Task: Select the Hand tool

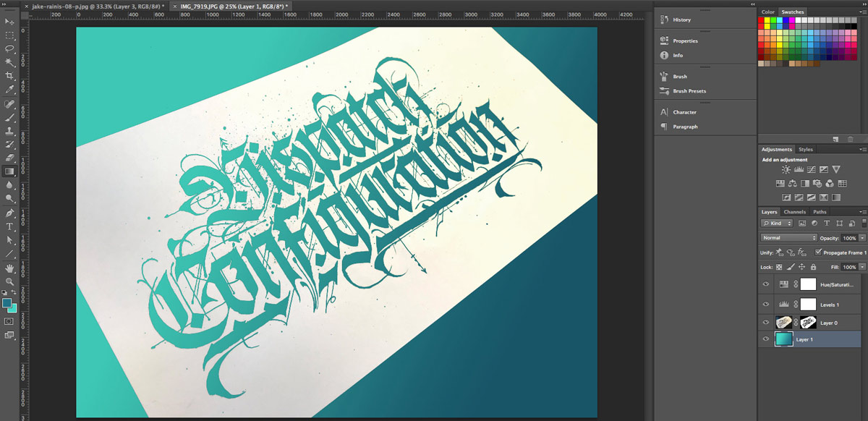Action: click(x=9, y=268)
